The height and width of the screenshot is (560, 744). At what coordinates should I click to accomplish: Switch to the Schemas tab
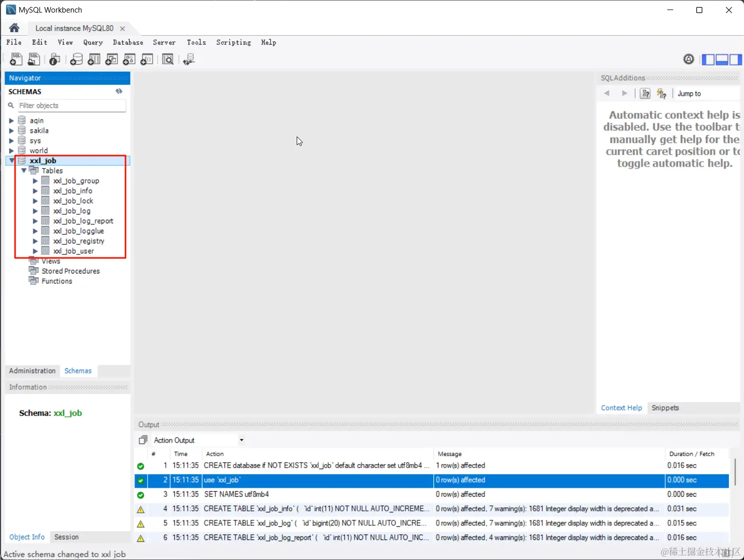pos(78,371)
